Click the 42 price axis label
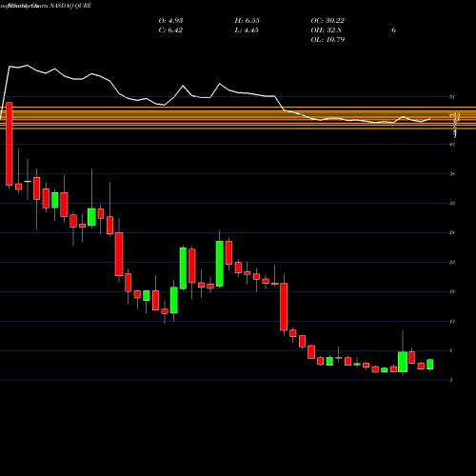Viewport: 476px width, 476px height. (452, 145)
